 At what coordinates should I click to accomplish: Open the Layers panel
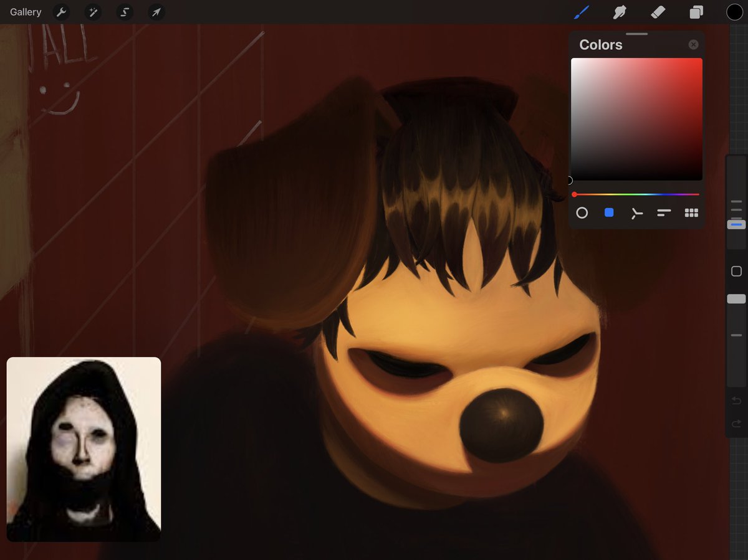click(x=696, y=12)
